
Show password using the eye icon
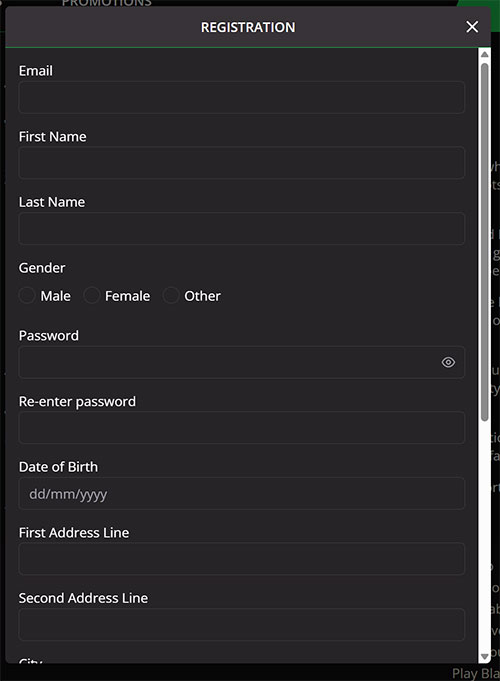(448, 362)
